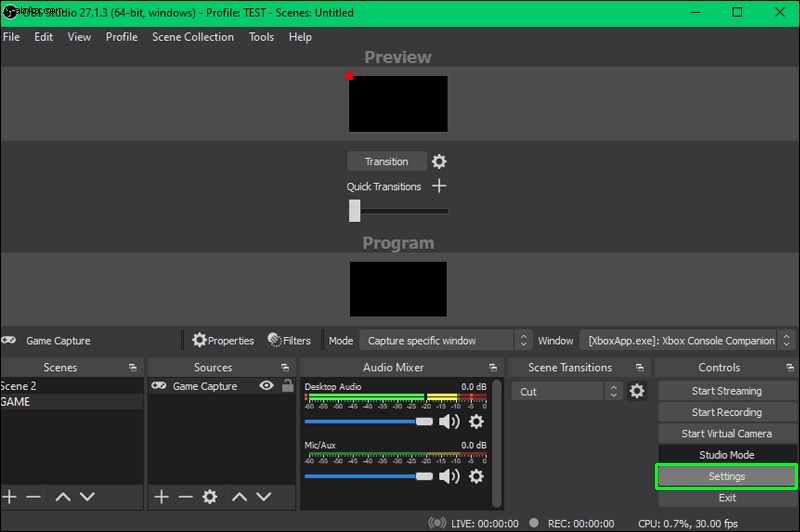Viewport: 800px width, 532px height.
Task: Add a quick transition with plus icon
Action: click(x=439, y=186)
